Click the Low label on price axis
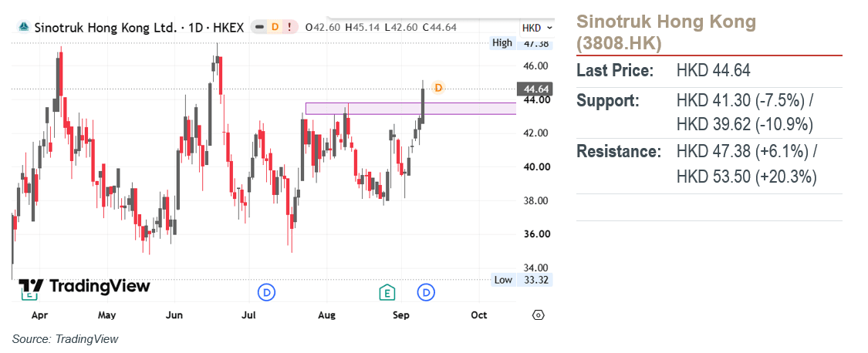Screen dimensions: 868x353 coord(502,280)
